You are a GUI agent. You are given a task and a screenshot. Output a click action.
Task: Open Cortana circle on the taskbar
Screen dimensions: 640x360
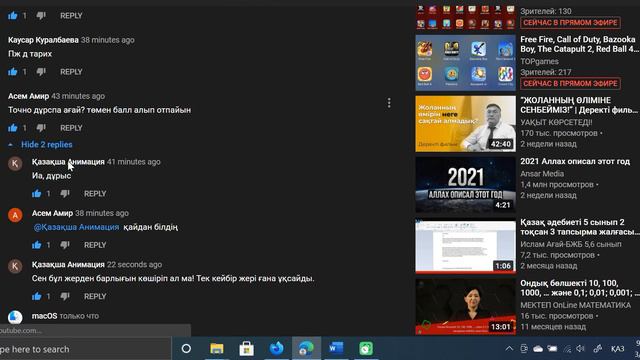point(186,349)
